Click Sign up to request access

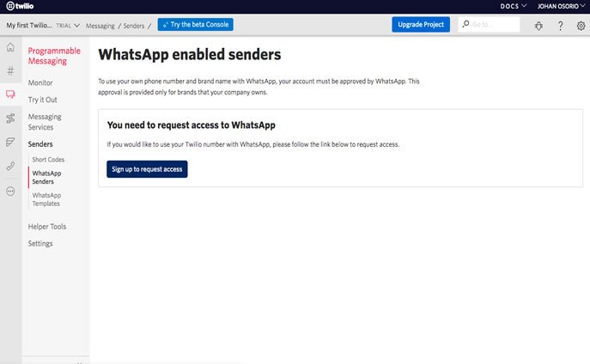click(x=147, y=169)
